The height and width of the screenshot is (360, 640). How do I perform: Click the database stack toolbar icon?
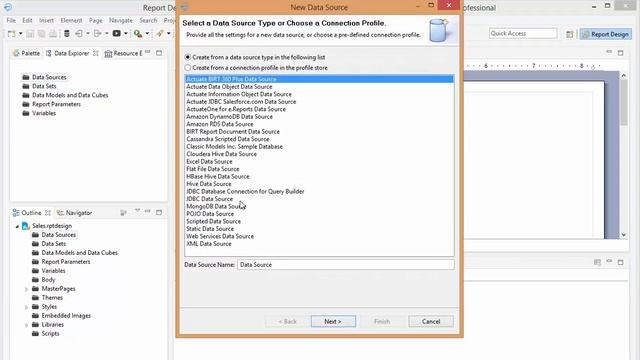pos(67,34)
